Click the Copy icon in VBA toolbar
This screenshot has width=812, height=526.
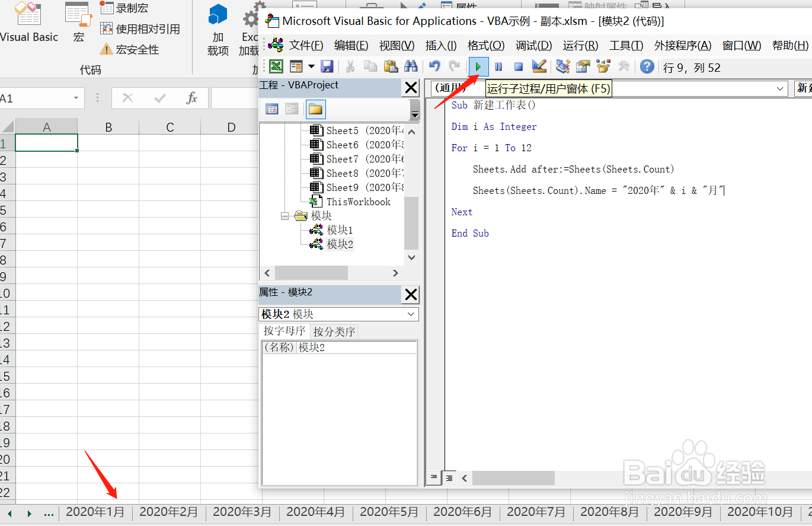tap(370, 66)
